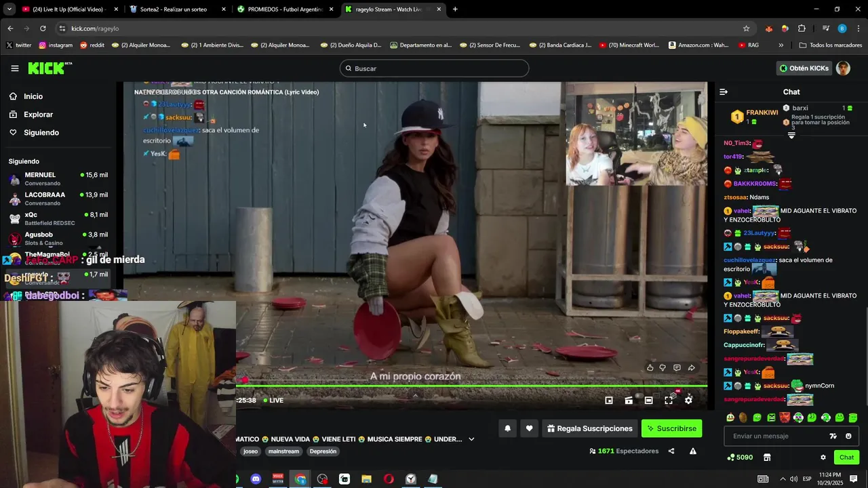Click the Depresión tag
This screenshot has height=488, width=868.
pyautogui.click(x=323, y=451)
